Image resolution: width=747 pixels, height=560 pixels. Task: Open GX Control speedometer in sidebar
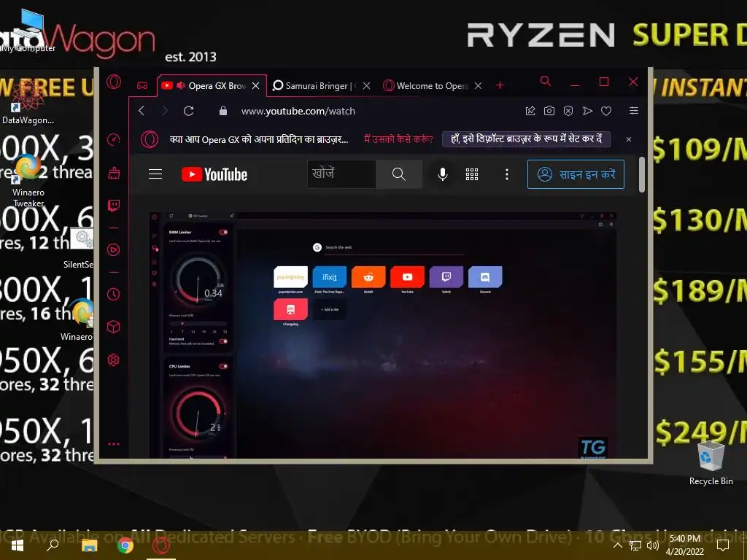click(113, 139)
